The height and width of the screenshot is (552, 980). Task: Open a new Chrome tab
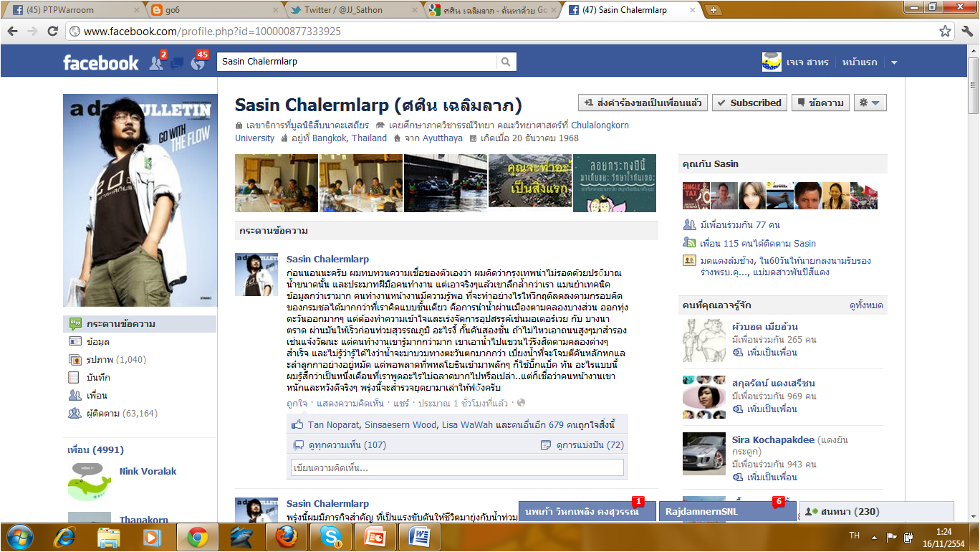pyautogui.click(x=713, y=10)
